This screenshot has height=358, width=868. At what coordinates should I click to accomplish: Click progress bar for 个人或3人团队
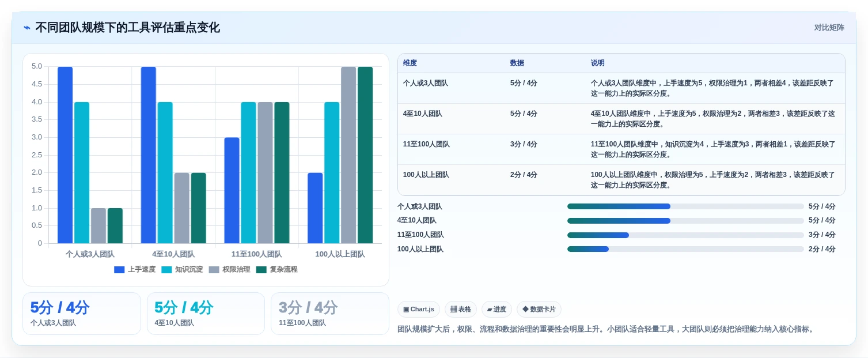pyautogui.click(x=685, y=206)
